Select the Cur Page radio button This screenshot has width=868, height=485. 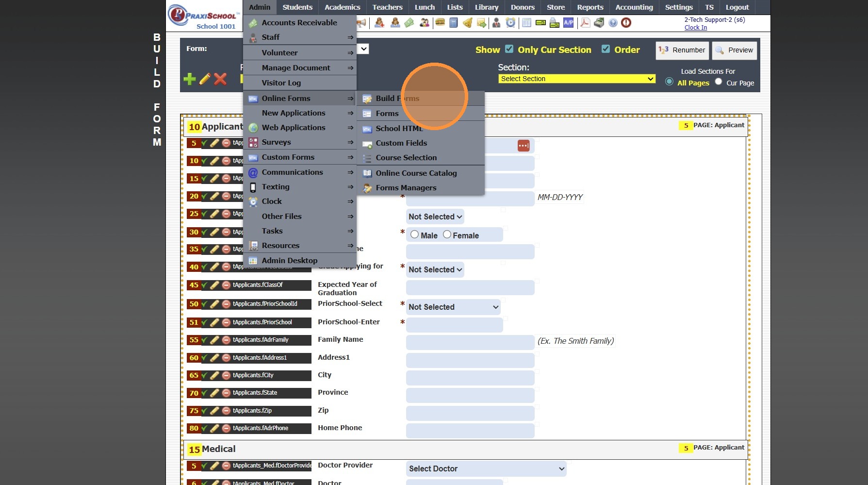[719, 82]
